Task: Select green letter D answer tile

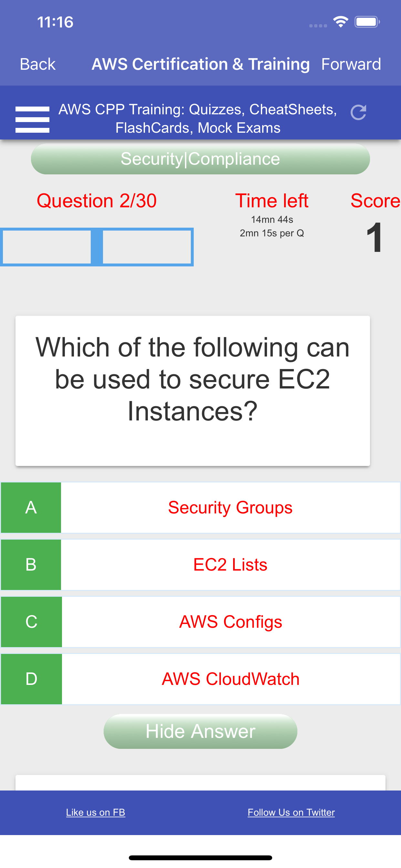Action: [x=31, y=679]
